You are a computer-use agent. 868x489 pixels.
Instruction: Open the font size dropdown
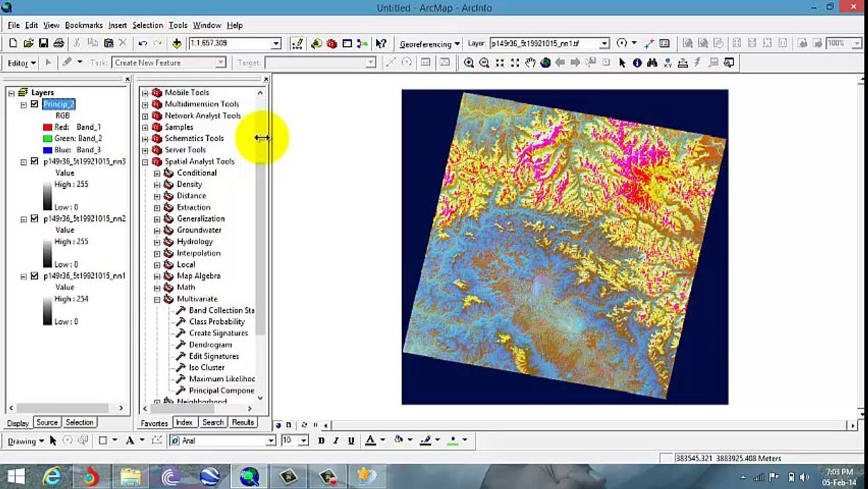(x=303, y=441)
